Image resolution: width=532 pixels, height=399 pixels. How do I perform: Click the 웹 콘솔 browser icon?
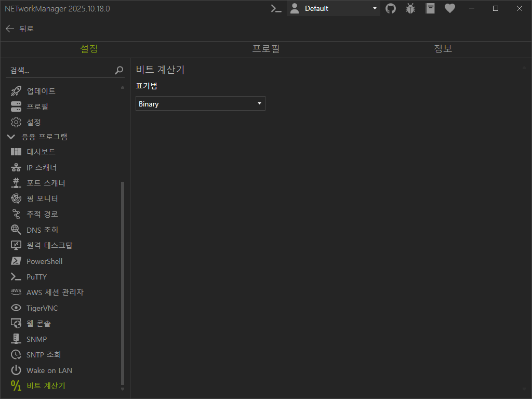tap(16, 323)
